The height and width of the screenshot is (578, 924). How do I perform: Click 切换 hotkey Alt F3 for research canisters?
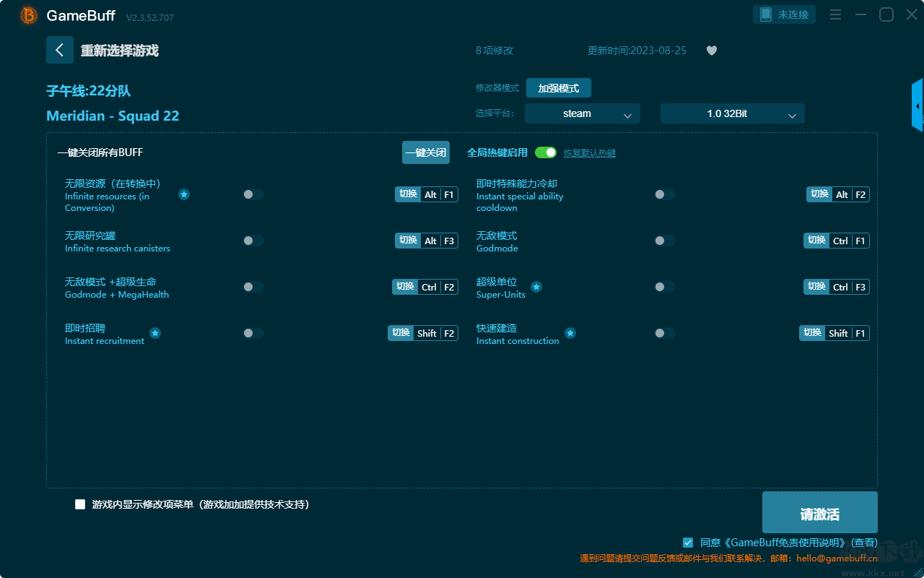tap(427, 241)
